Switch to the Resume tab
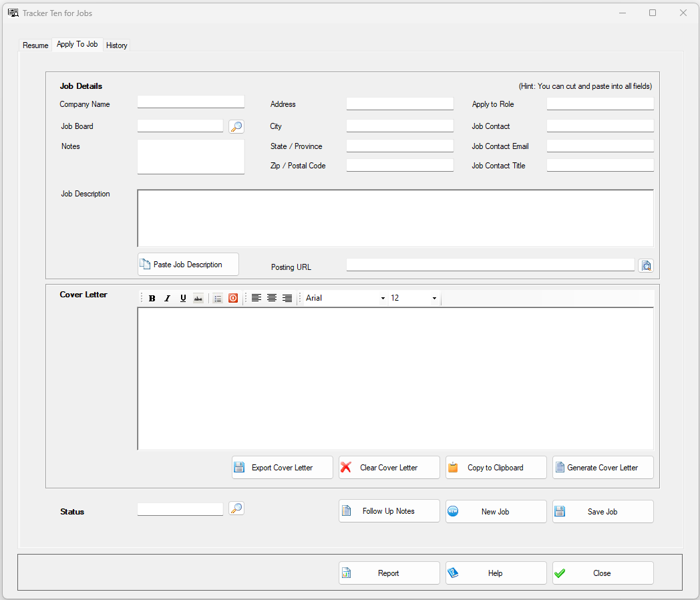 (x=35, y=45)
